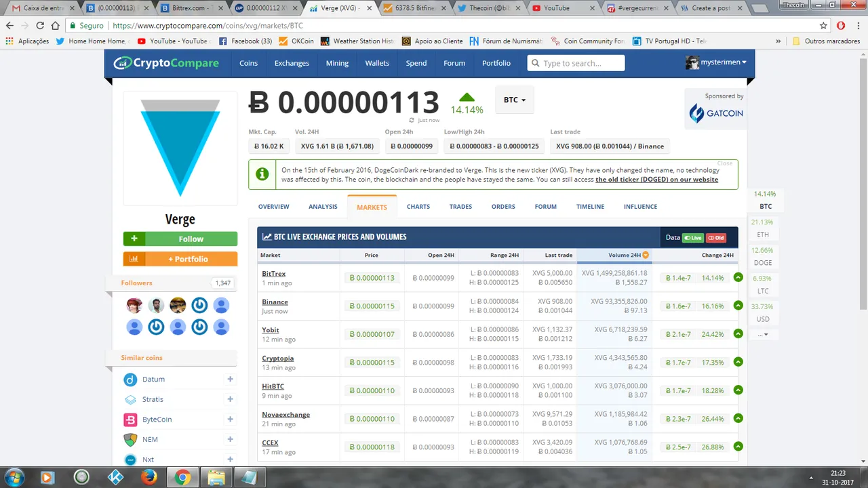Go back with the browser back arrow

9,25
